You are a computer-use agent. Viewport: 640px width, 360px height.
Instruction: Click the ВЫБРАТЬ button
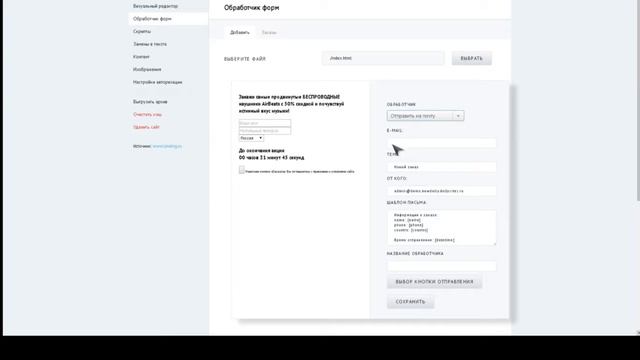[471, 58]
